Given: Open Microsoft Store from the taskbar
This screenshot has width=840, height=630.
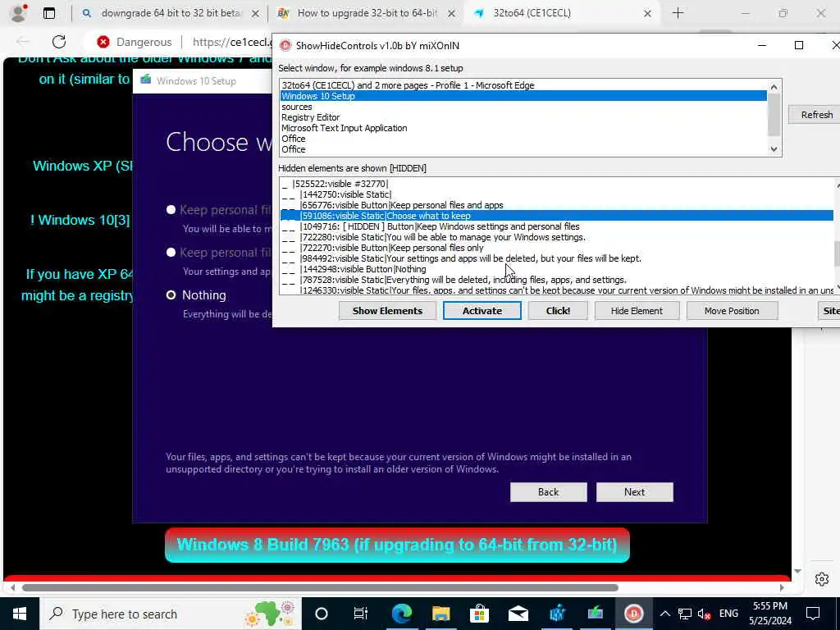Looking at the screenshot, I should click(479, 614).
